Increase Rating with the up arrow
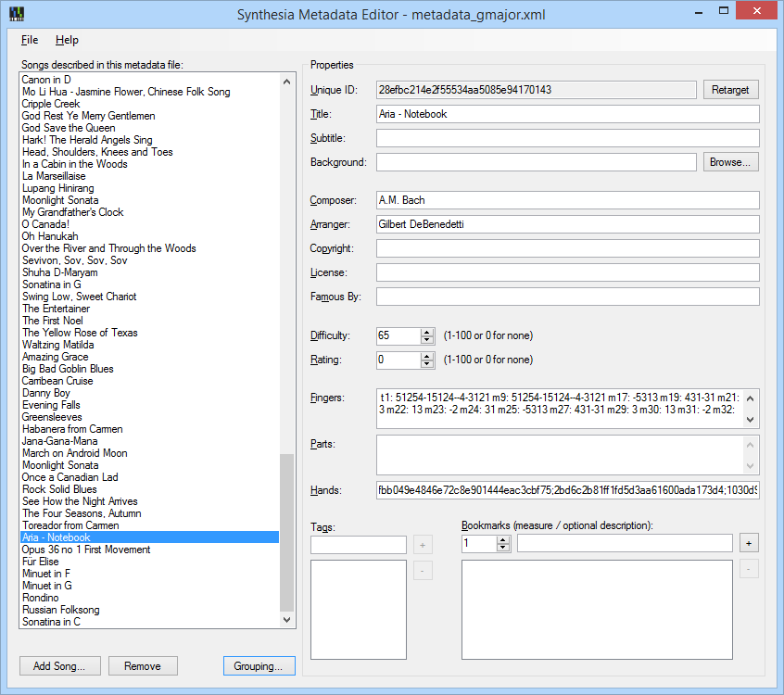Viewport: 784px width, 695px height. tap(426, 356)
